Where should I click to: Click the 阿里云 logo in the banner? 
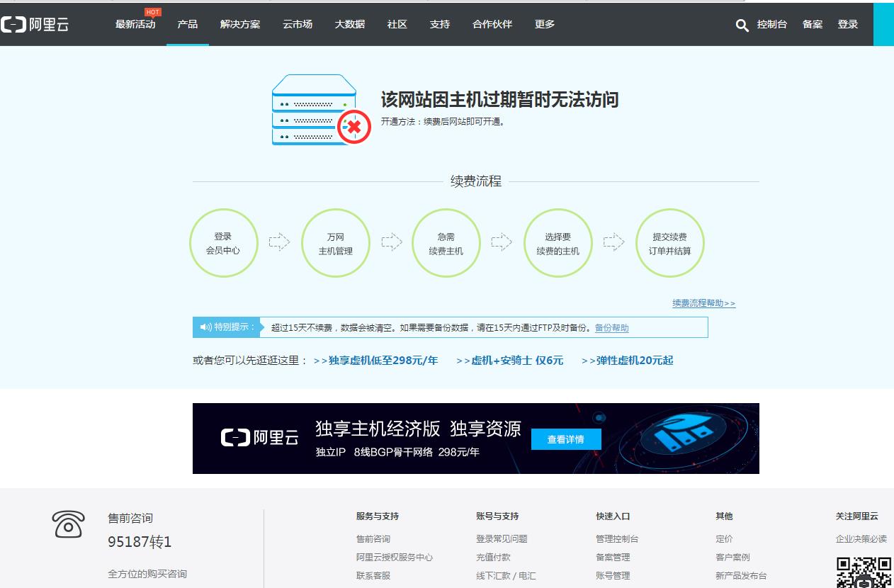tap(259, 438)
